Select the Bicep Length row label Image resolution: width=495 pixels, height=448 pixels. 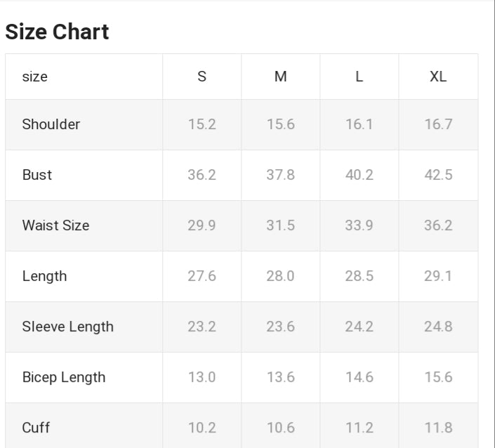coord(63,377)
